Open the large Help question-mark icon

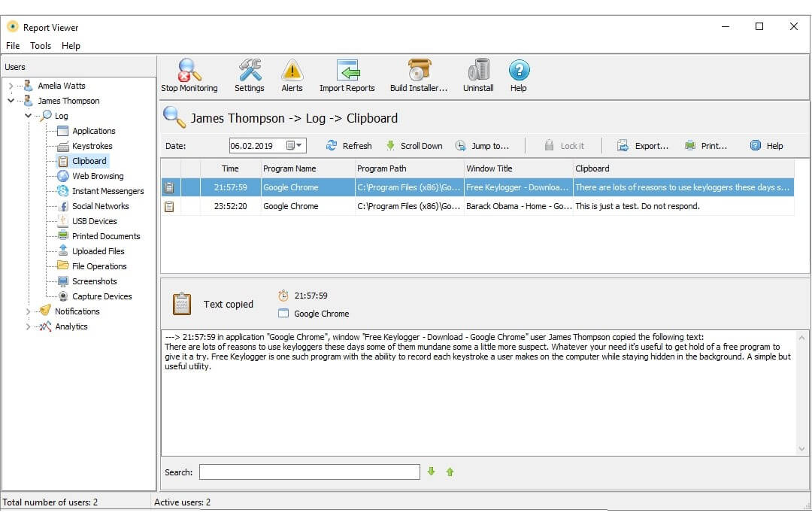coord(519,71)
